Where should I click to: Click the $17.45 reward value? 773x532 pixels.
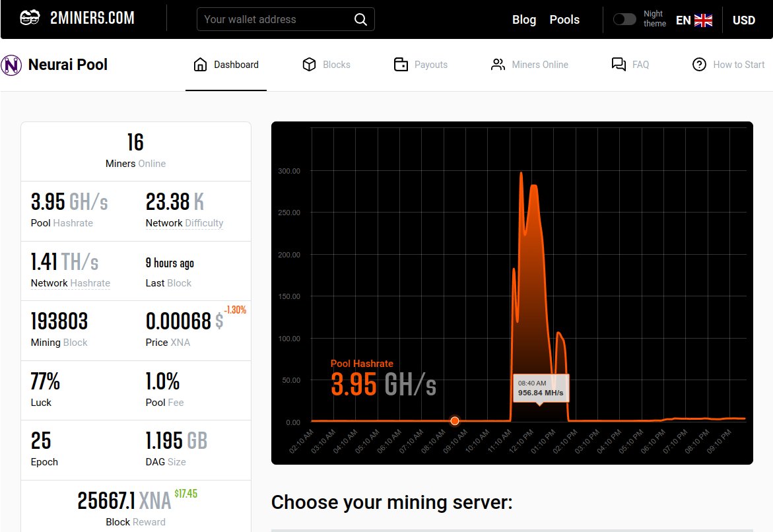coord(186,494)
